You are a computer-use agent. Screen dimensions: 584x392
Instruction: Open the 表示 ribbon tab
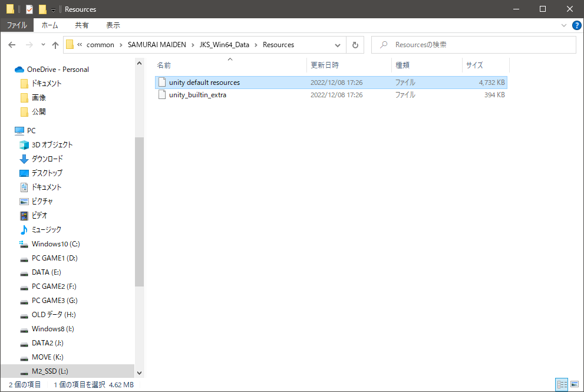pos(113,25)
